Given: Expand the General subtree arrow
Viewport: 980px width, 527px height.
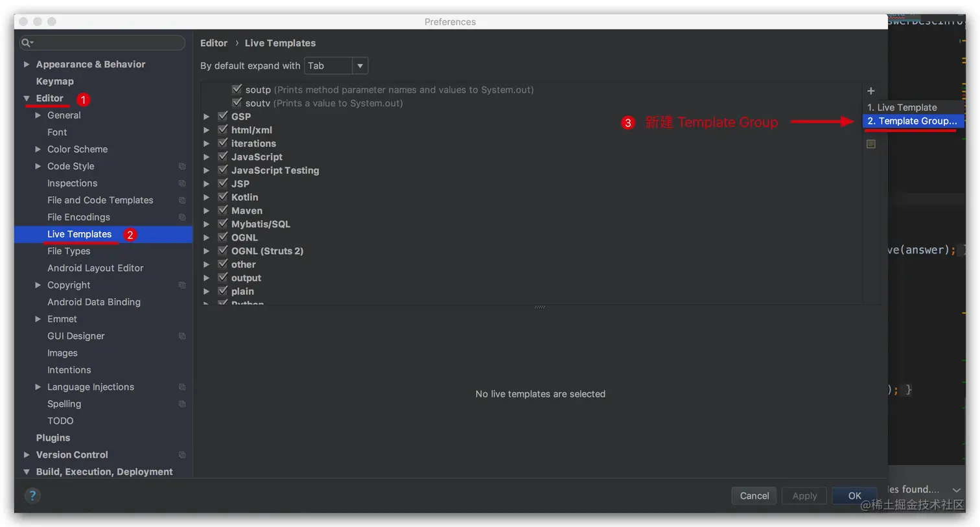Looking at the screenshot, I should (x=38, y=115).
